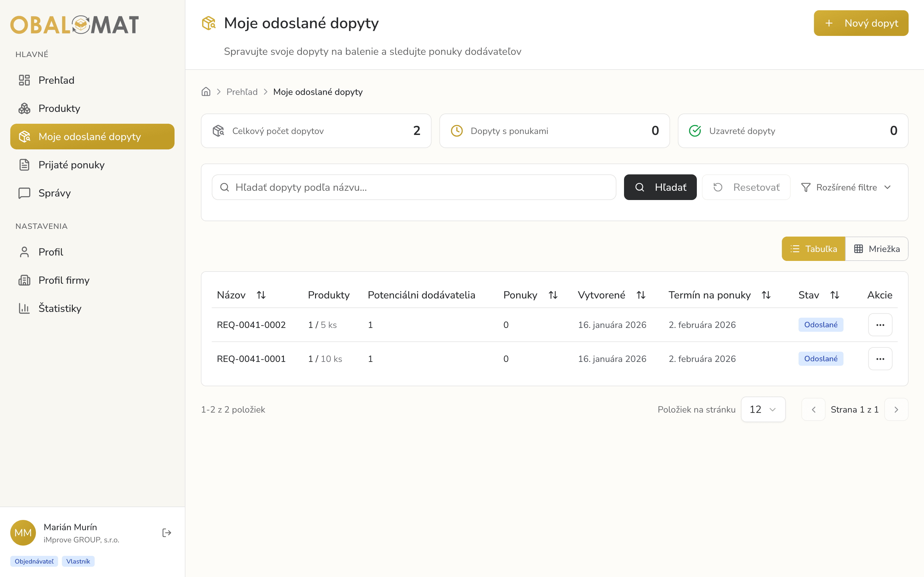Click the home icon in the breadcrumb

(x=206, y=92)
